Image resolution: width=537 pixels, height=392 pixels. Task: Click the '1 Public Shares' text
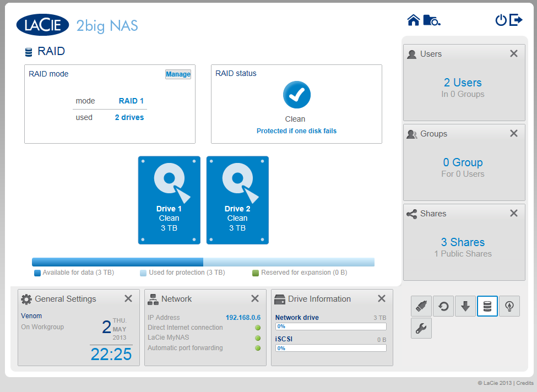coord(463,254)
